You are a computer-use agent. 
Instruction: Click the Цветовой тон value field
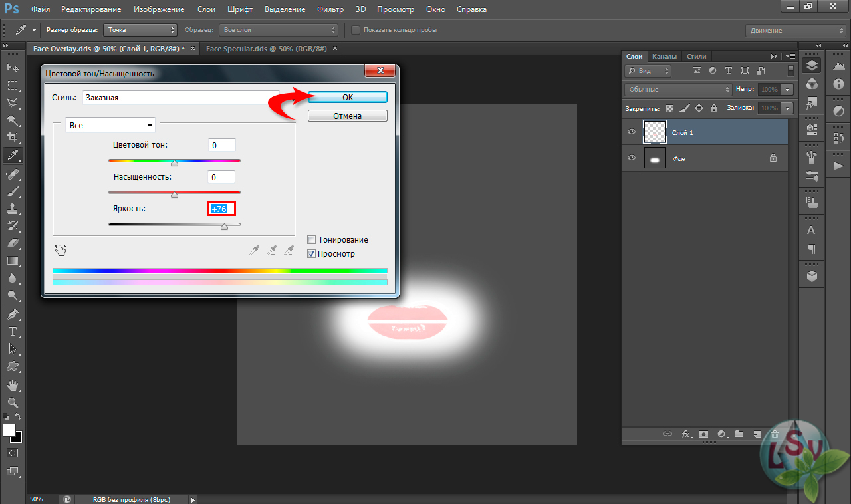click(221, 145)
